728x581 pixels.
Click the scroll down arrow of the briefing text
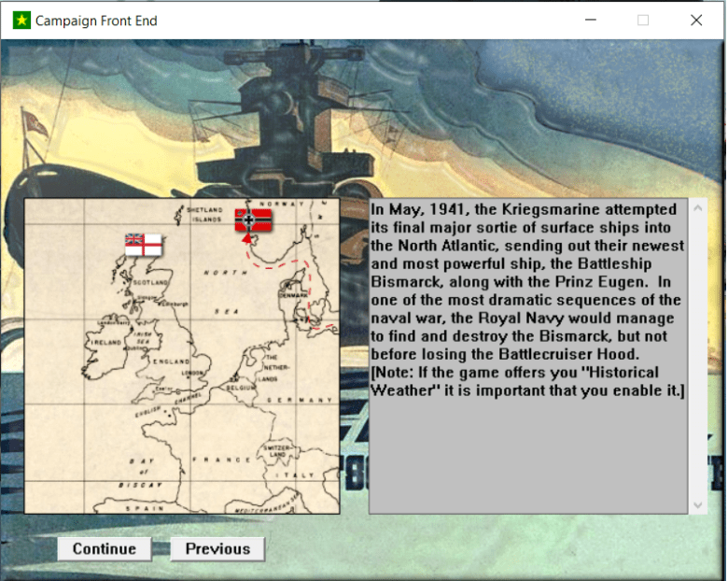point(697,504)
